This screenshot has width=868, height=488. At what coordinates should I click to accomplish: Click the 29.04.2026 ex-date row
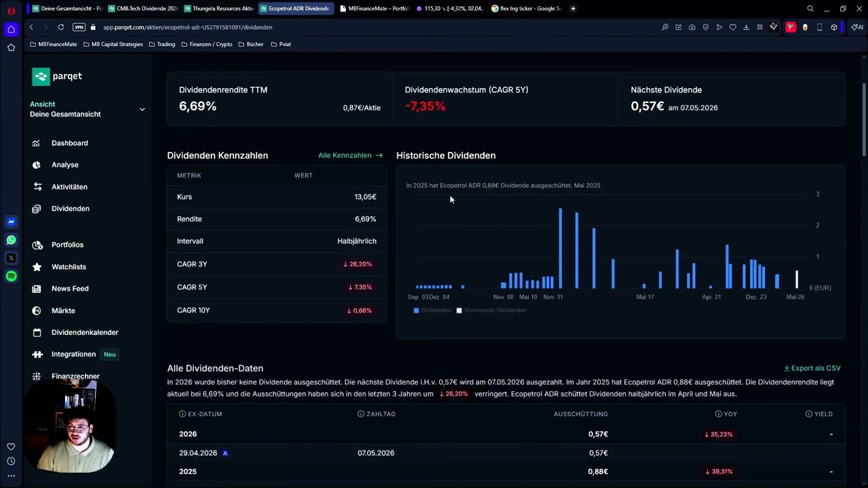point(506,453)
